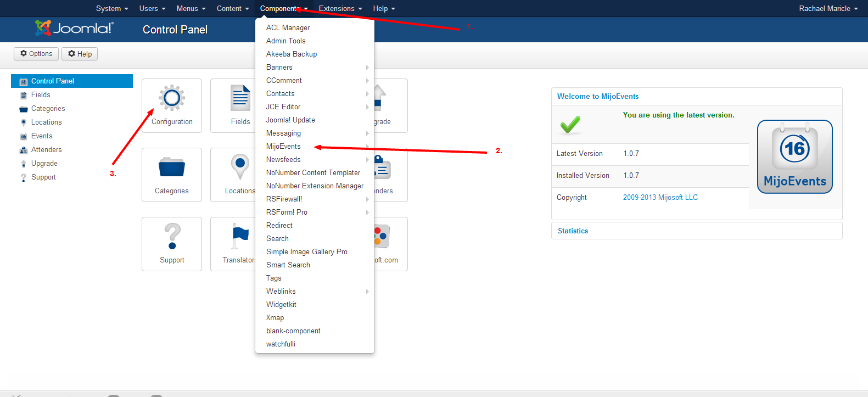The height and width of the screenshot is (397, 868).
Task: Expand the Newsfeeds submenu
Action: click(x=315, y=160)
